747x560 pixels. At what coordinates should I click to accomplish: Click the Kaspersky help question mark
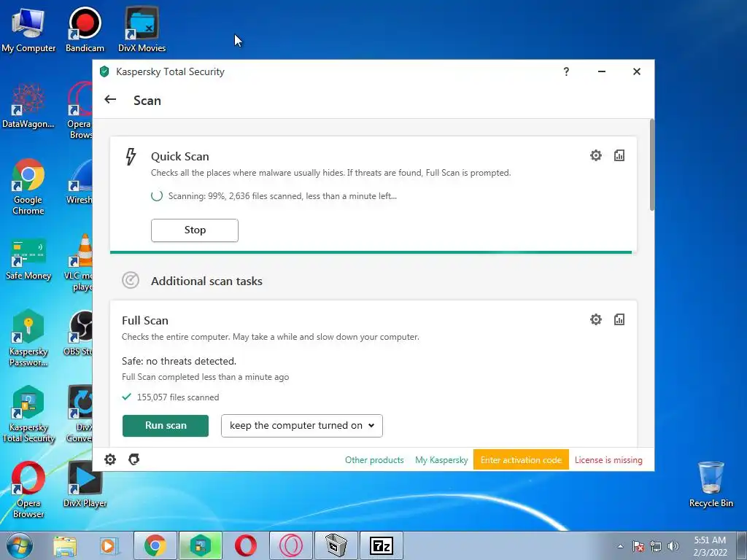(566, 71)
